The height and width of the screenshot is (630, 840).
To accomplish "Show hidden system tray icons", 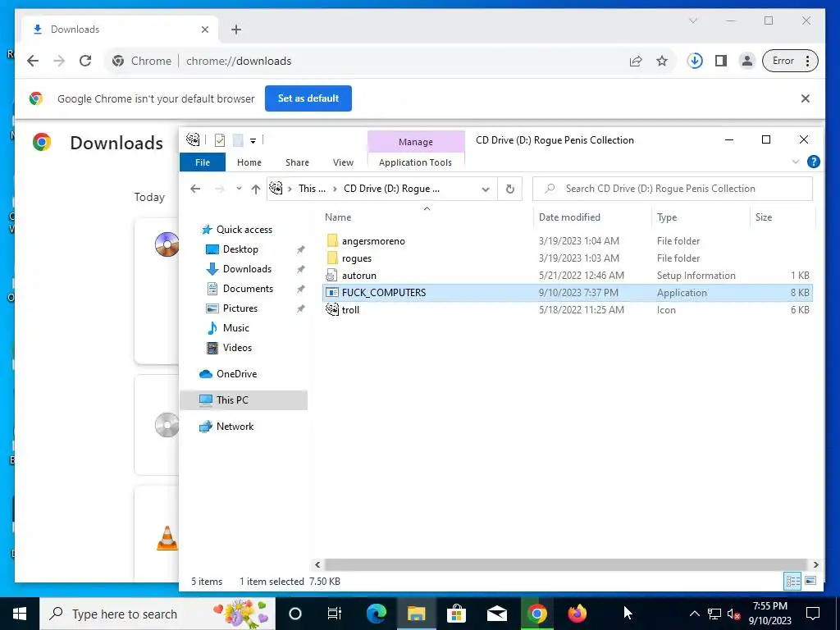I will [x=694, y=614].
